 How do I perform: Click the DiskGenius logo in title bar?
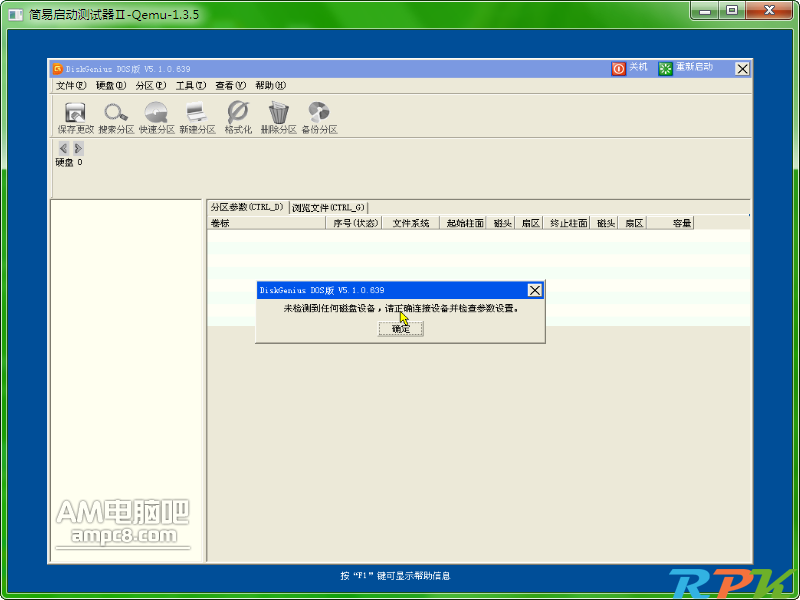pos(58,68)
